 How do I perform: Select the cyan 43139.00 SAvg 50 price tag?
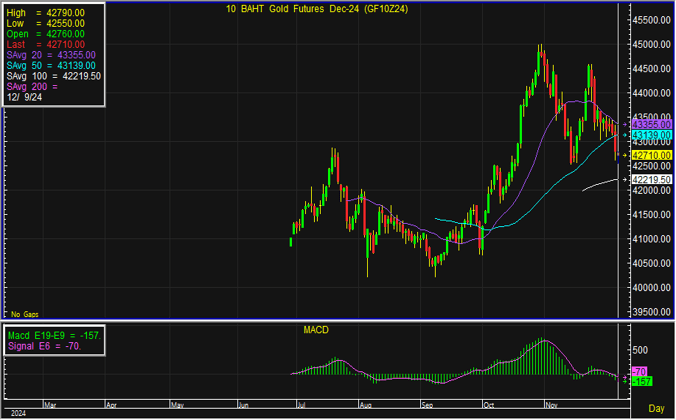[x=650, y=134]
